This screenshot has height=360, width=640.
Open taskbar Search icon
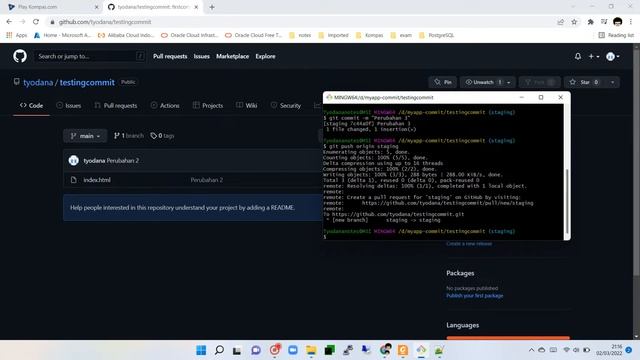219,350
